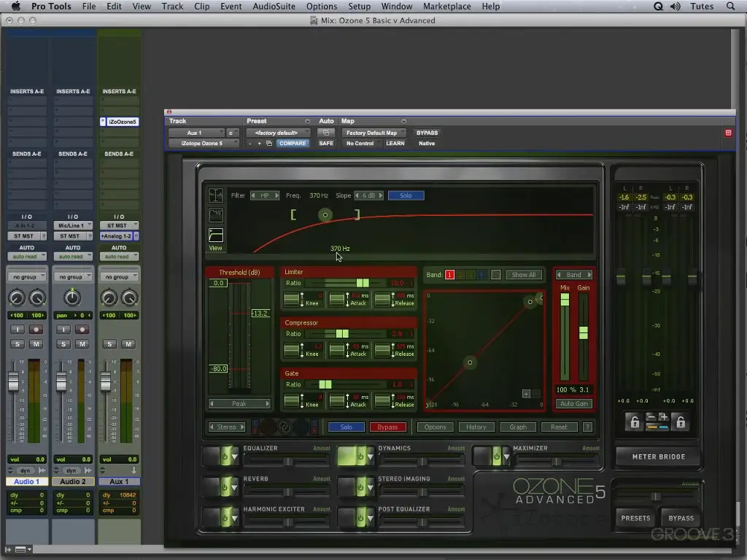Click record enable on Audio 1 track
The image size is (747, 560).
click(36, 330)
